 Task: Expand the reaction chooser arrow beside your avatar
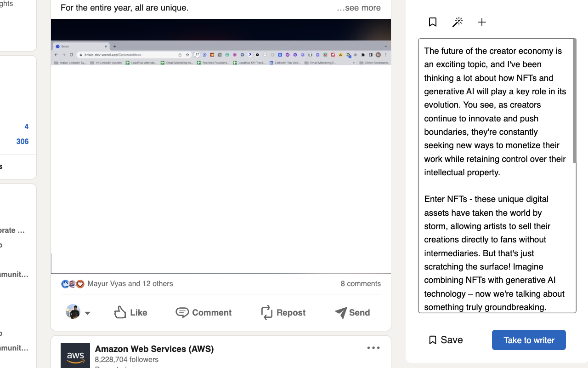tap(87, 312)
